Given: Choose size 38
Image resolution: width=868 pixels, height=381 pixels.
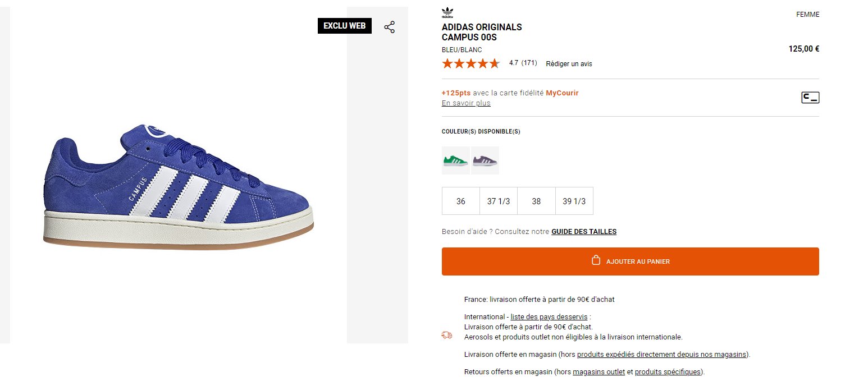Looking at the screenshot, I should point(536,201).
